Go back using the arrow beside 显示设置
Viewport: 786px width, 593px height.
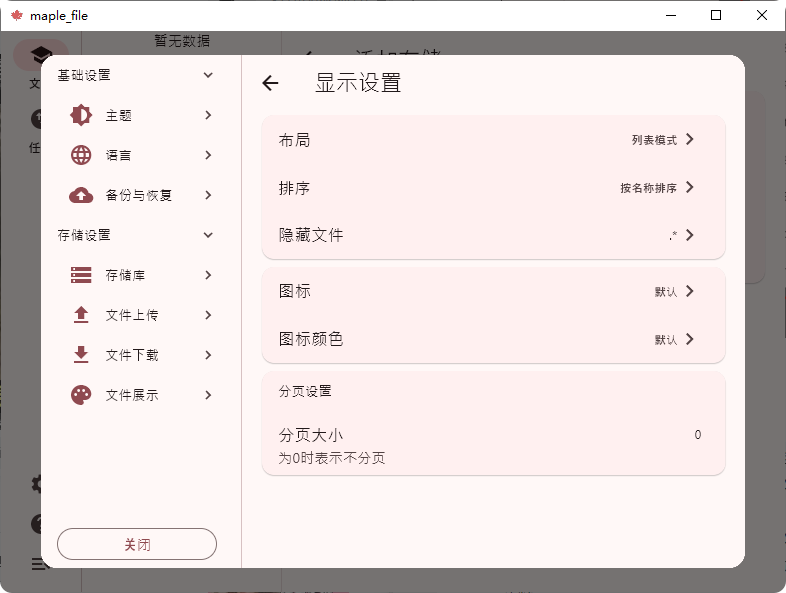point(270,83)
